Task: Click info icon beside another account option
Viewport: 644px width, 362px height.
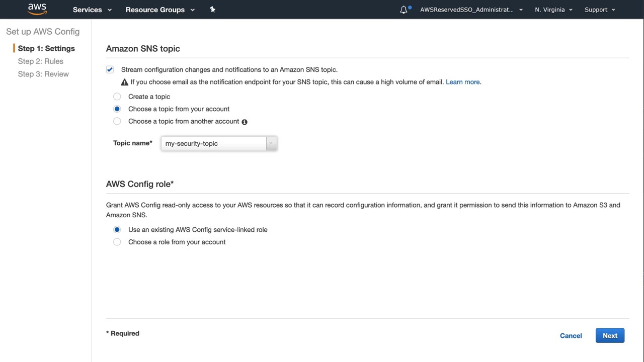Action: pos(245,122)
